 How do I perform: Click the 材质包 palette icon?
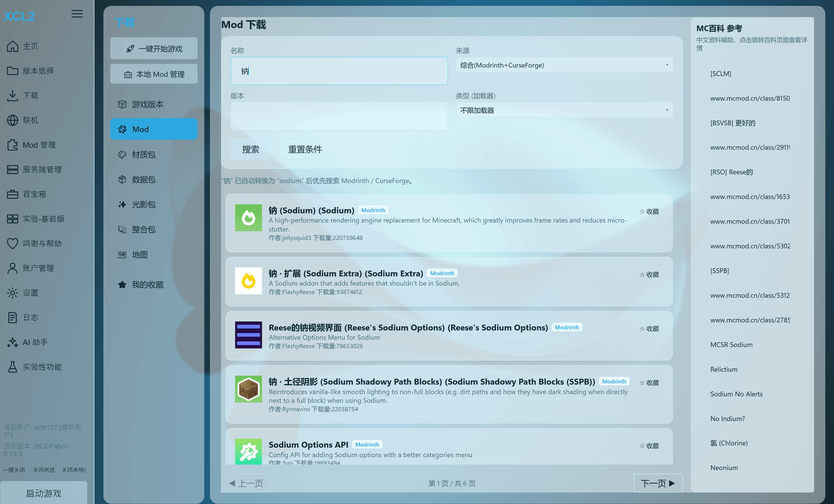pyautogui.click(x=122, y=155)
